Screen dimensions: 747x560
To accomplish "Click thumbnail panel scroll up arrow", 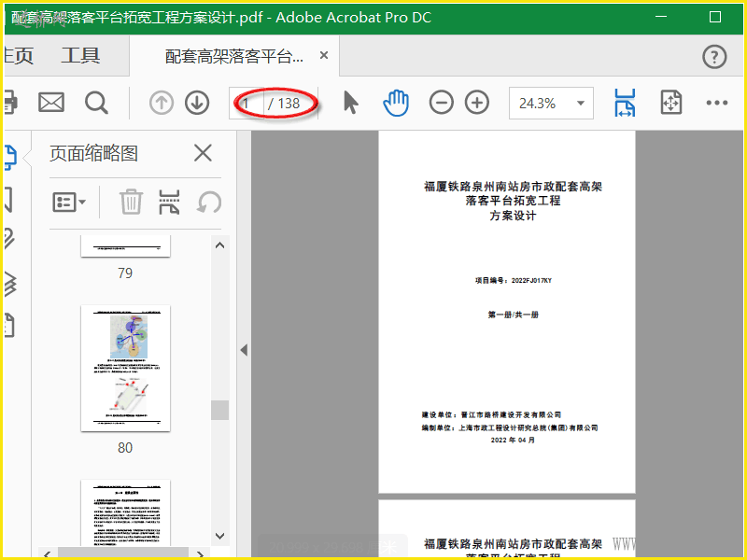I will 219,245.
